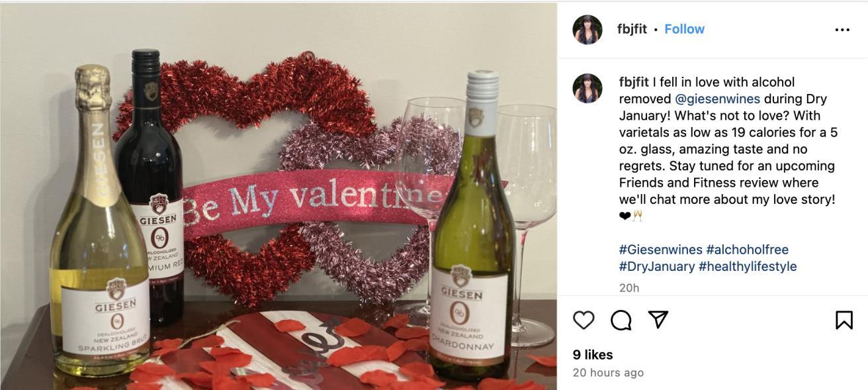
Task: Open the #Giesenwines hashtag
Action: [660, 250]
